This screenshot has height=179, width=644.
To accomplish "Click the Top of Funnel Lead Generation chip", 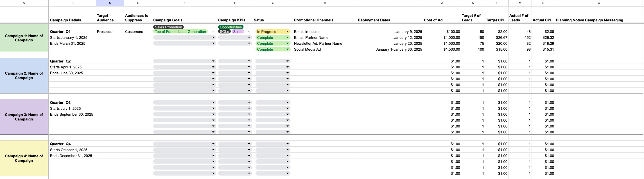I will [x=180, y=32].
